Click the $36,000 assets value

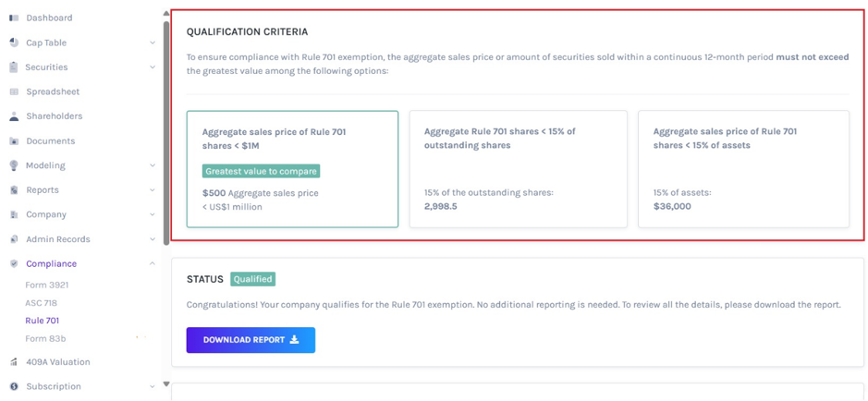(x=672, y=206)
